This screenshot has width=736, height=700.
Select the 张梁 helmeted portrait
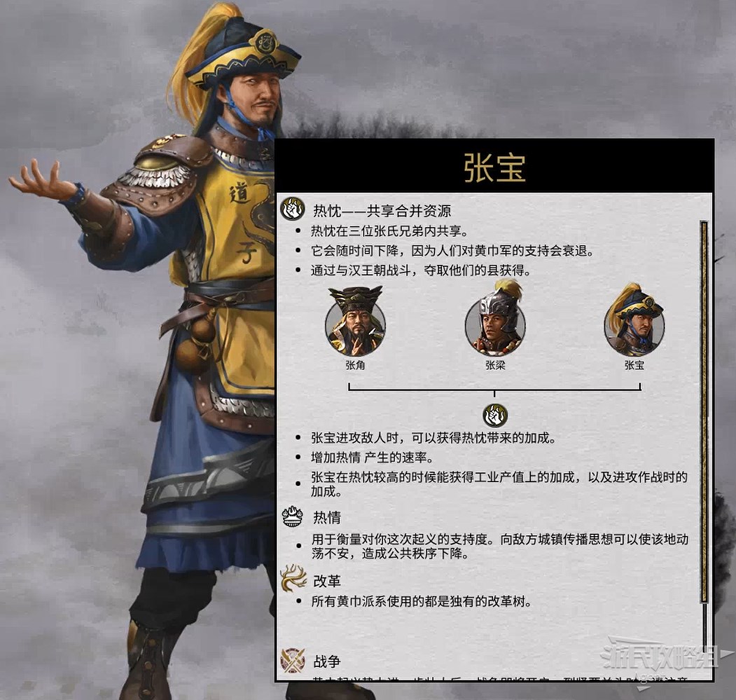point(495,319)
